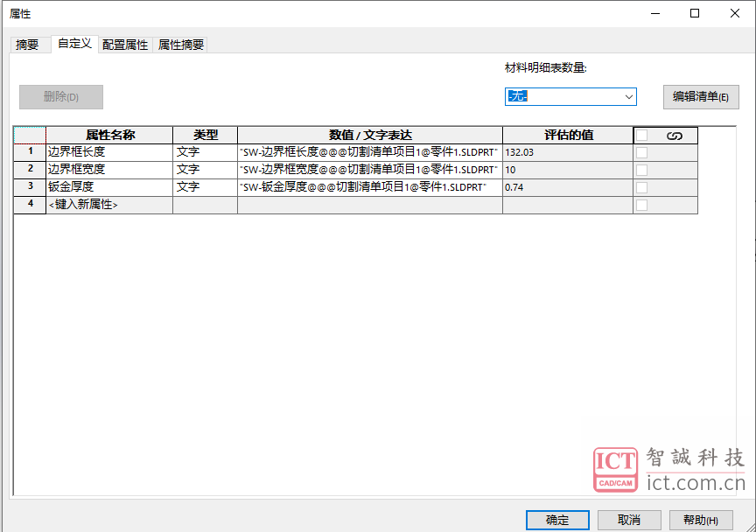This screenshot has height=532, width=756.
Task: Confirm with the 确定 button
Action: tap(557, 520)
